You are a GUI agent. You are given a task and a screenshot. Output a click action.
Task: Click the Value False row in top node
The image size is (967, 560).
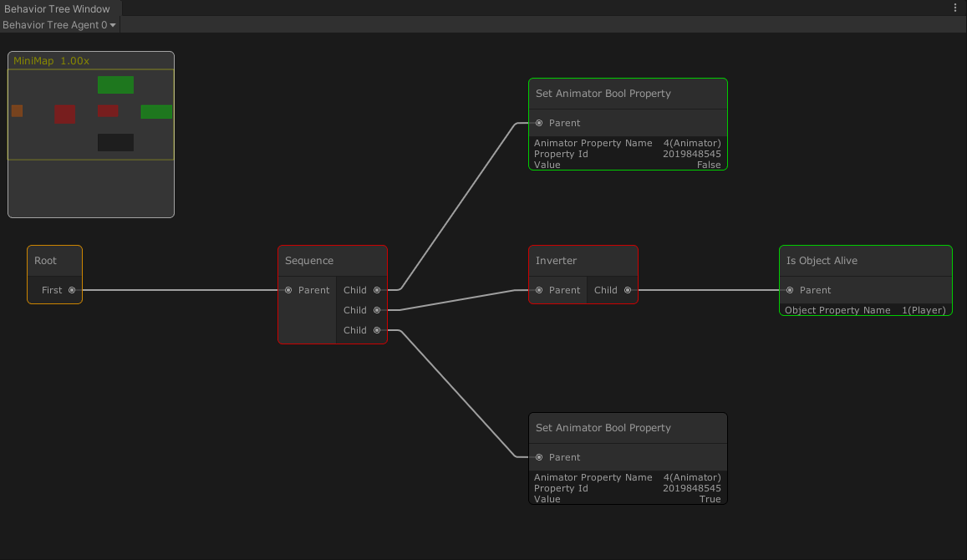627,165
